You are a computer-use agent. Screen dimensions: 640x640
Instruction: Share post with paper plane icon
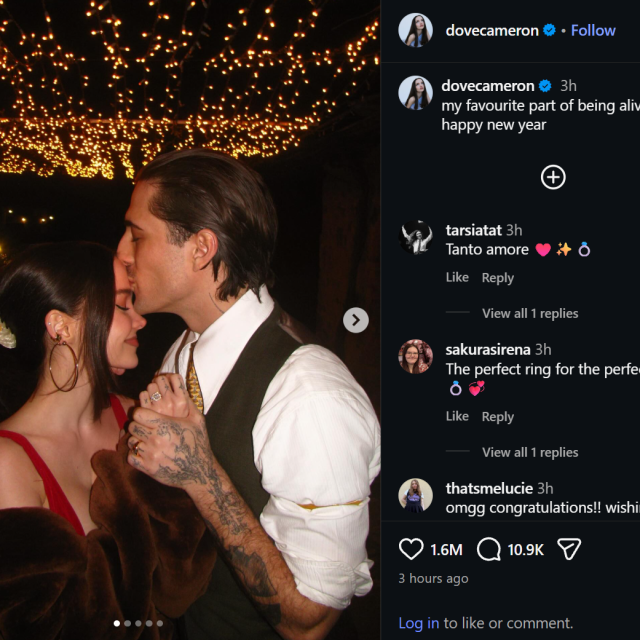click(x=569, y=549)
